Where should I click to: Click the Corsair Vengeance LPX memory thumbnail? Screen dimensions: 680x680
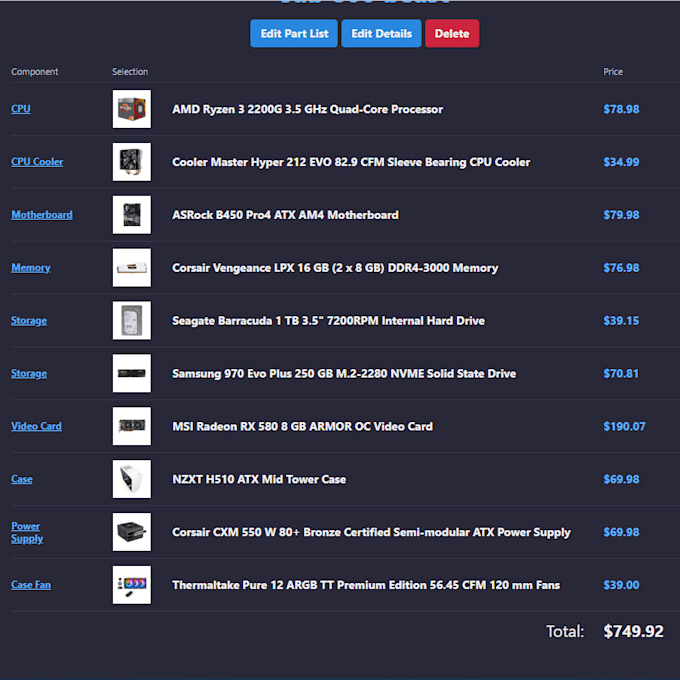[132, 268]
